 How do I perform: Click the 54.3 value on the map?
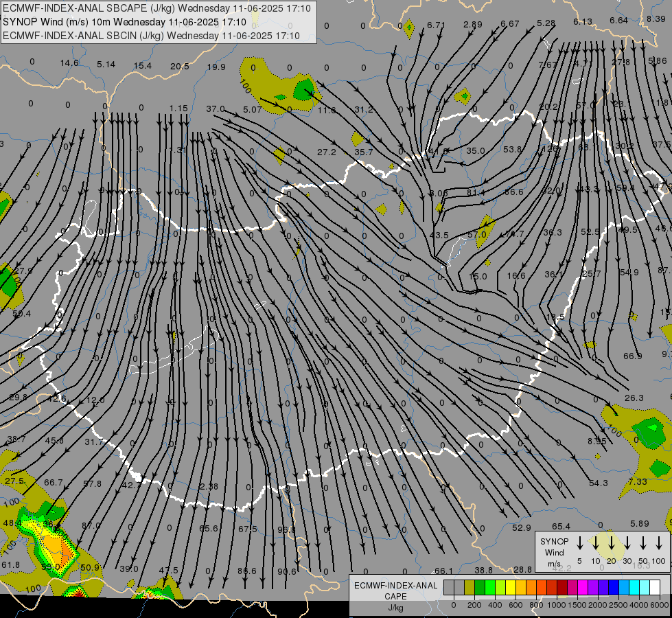tap(599, 483)
